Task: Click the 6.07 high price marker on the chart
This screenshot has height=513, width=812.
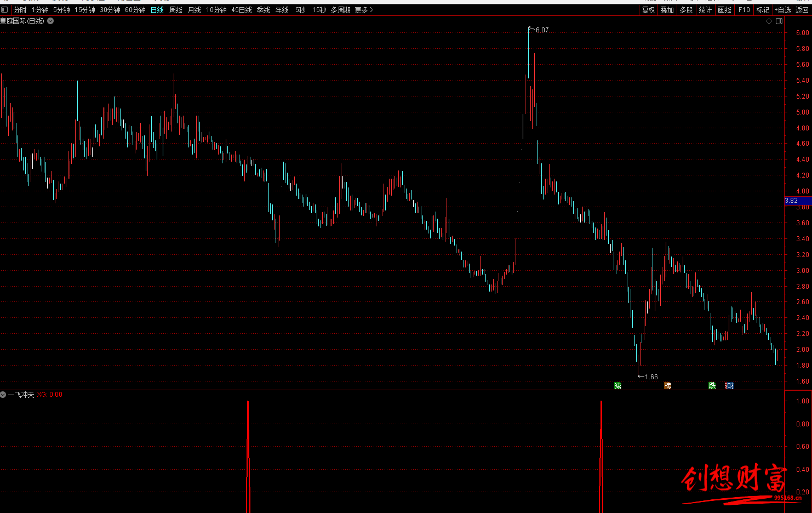Action: tap(541, 30)
